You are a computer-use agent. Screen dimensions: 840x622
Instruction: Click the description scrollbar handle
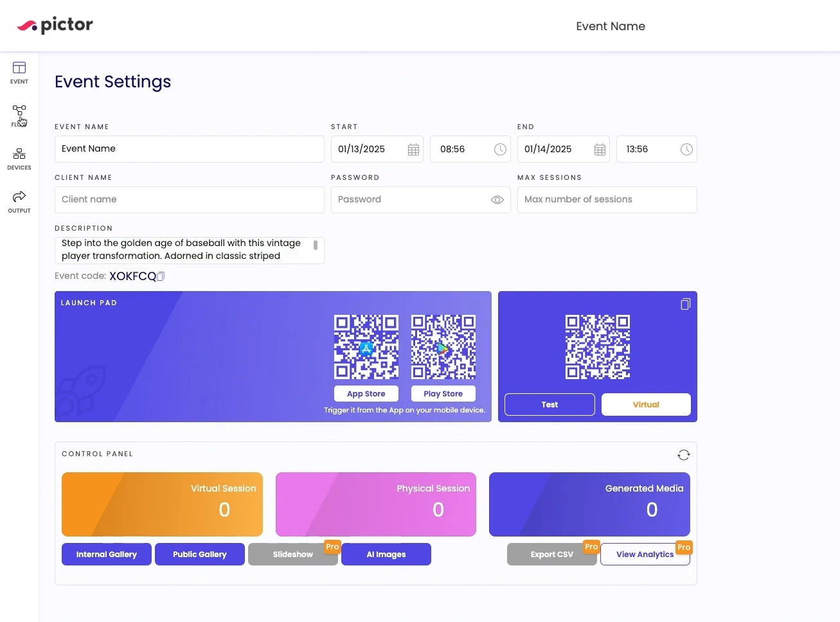point(316,245)
